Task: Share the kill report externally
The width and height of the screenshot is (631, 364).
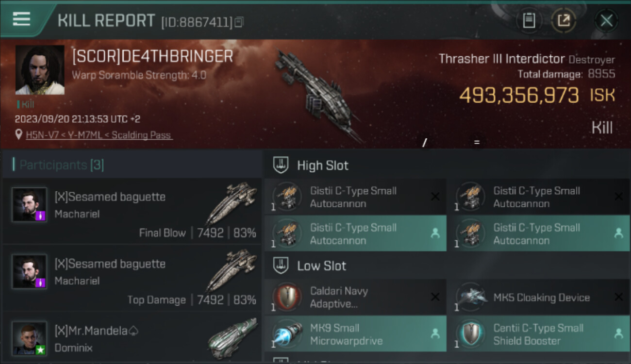Action: coord(564,20)
